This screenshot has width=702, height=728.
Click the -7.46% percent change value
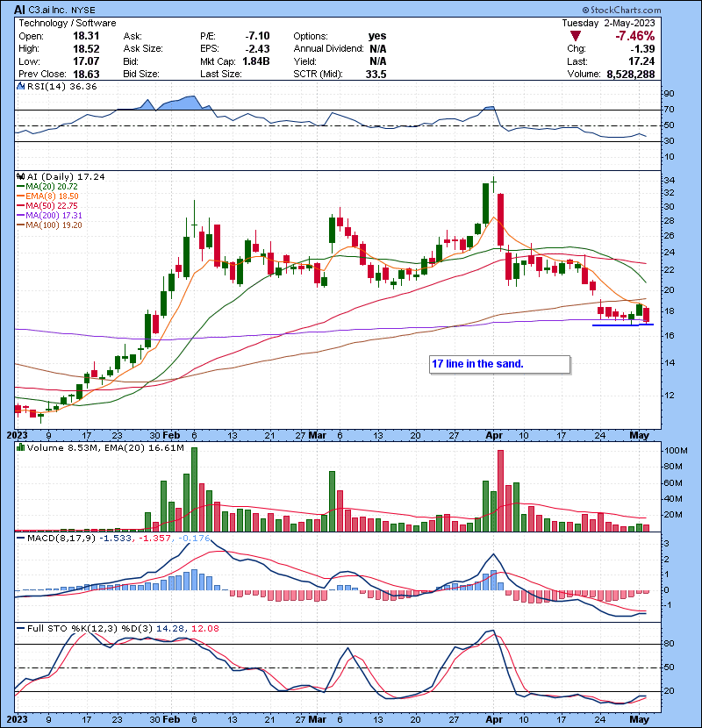[x=634, y=36]
